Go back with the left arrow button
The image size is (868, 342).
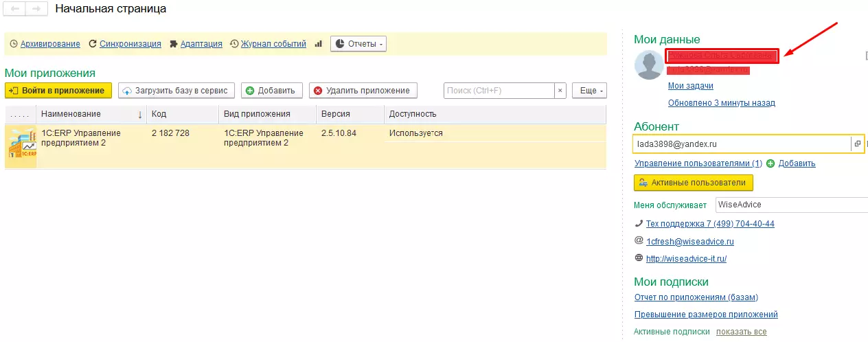[14, 10]
